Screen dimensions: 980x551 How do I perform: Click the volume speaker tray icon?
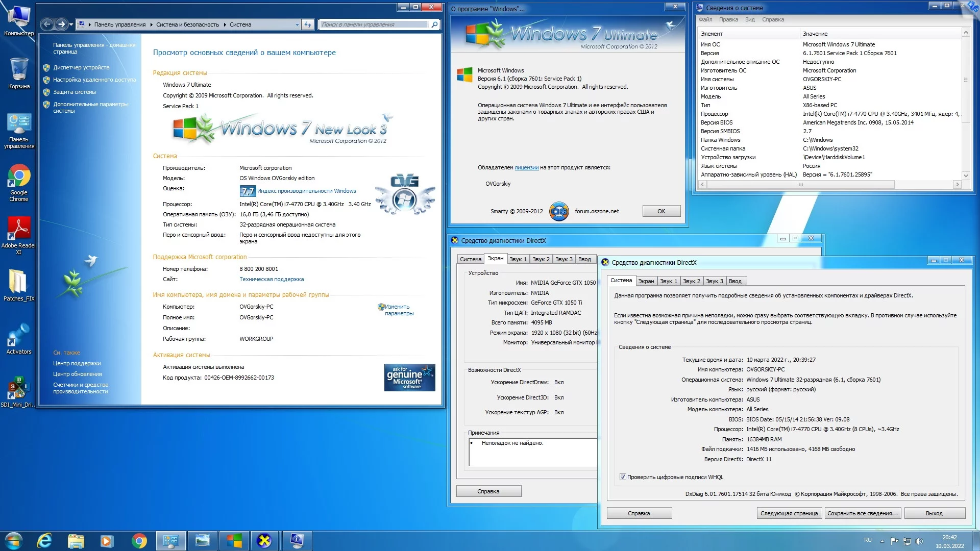click(919, 541)
